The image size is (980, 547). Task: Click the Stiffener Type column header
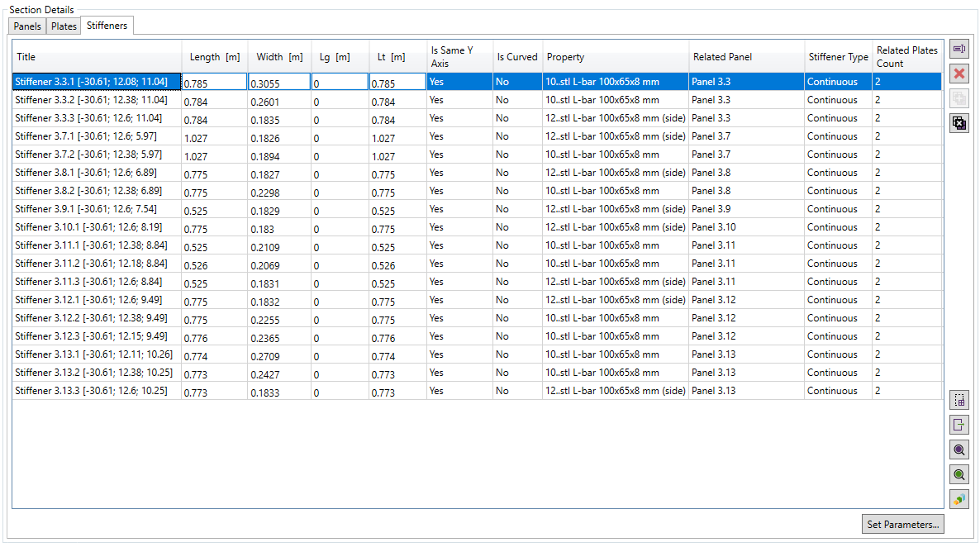pyautogui.click(x=838, y=57)
